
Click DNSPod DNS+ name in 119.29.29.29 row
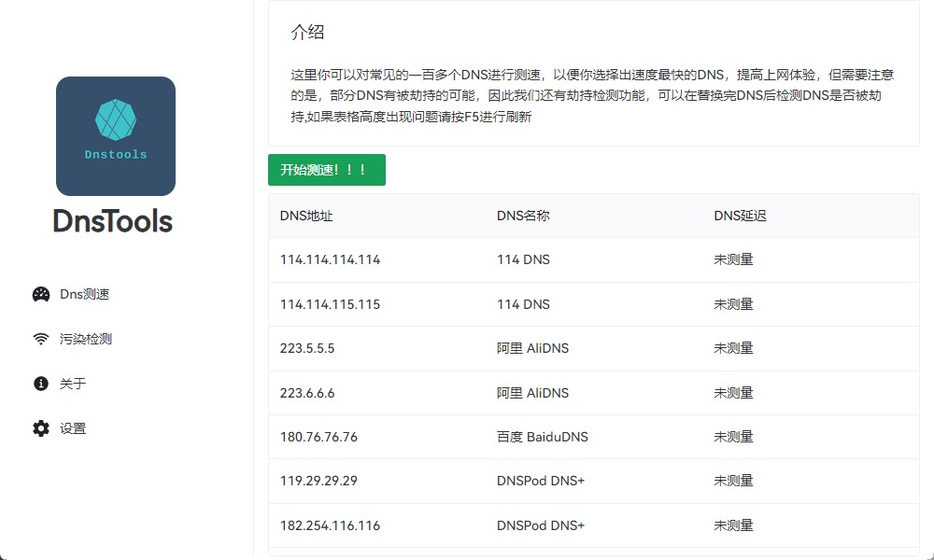(x=541, y=481)
